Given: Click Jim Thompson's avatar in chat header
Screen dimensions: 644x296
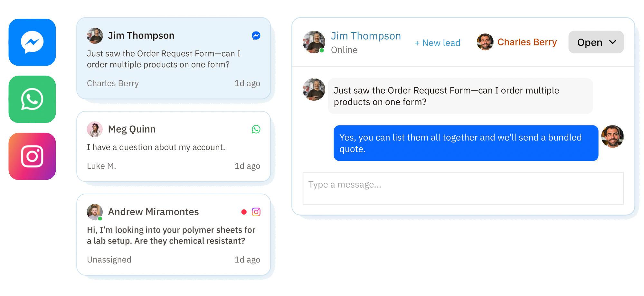Looking at the screenshot, I should click(x=314, y=42).
